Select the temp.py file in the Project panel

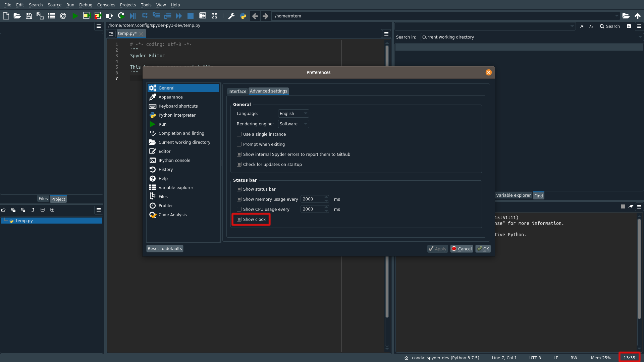pyautogui.click(x=25, y=221)
